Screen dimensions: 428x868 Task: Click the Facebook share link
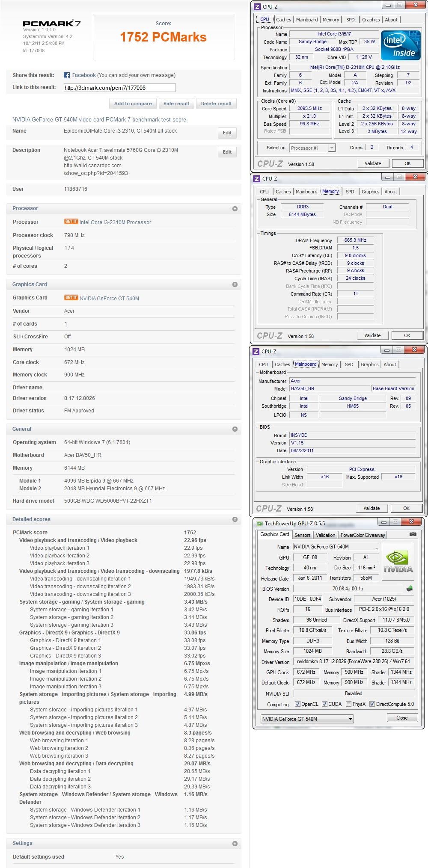84,75
